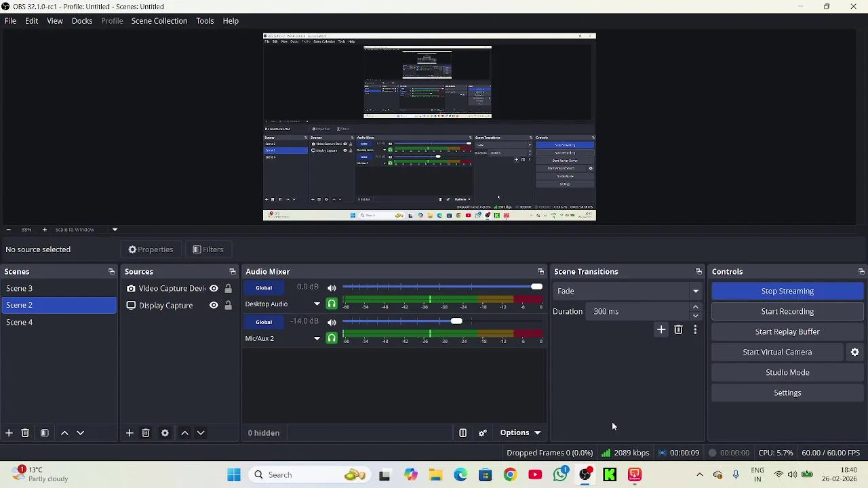
Task: Expand Desktop Audio options arrow
Action: [x=317, y=304]
